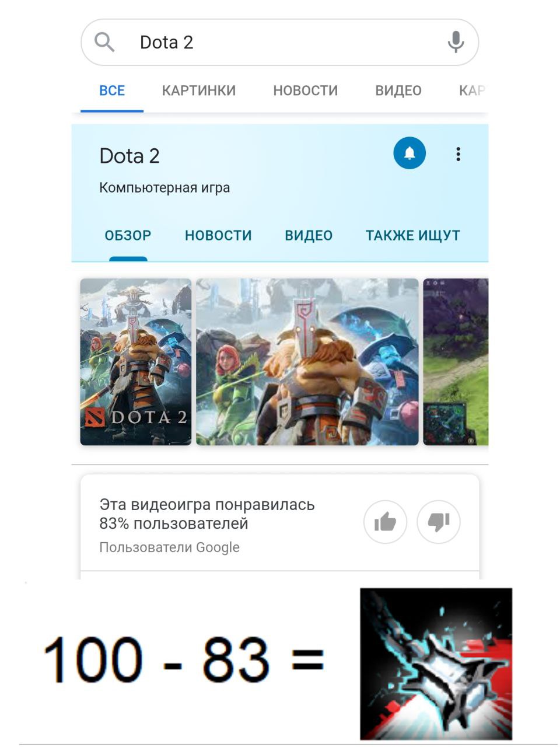Open the ТАКЖЕ ИЩУТ tab
The image size is (560, 747).
tap(413, 236)
